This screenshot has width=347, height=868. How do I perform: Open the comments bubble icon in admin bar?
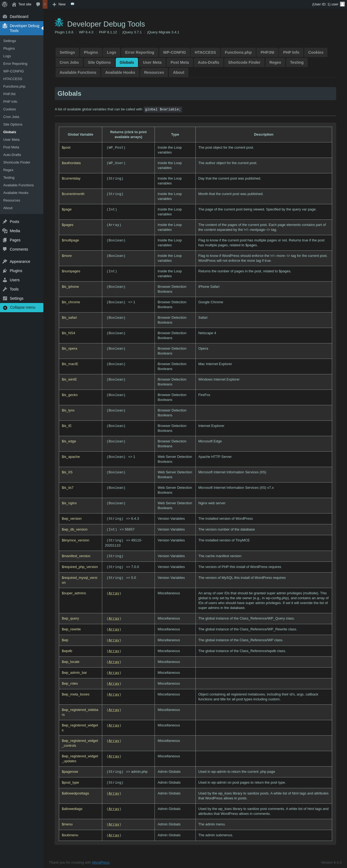point(38,4)
